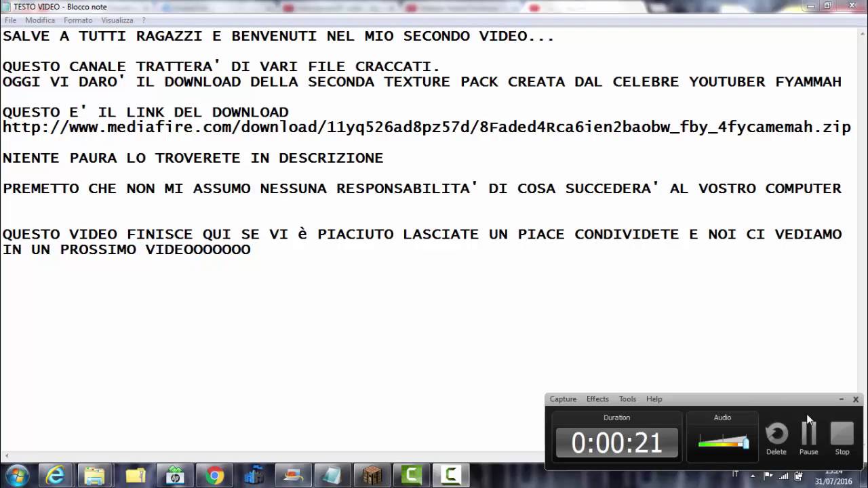Screen dimensions: 868x488
Task: Open the Tools menu in Camtasia Recorder
Action: [627, 399]
